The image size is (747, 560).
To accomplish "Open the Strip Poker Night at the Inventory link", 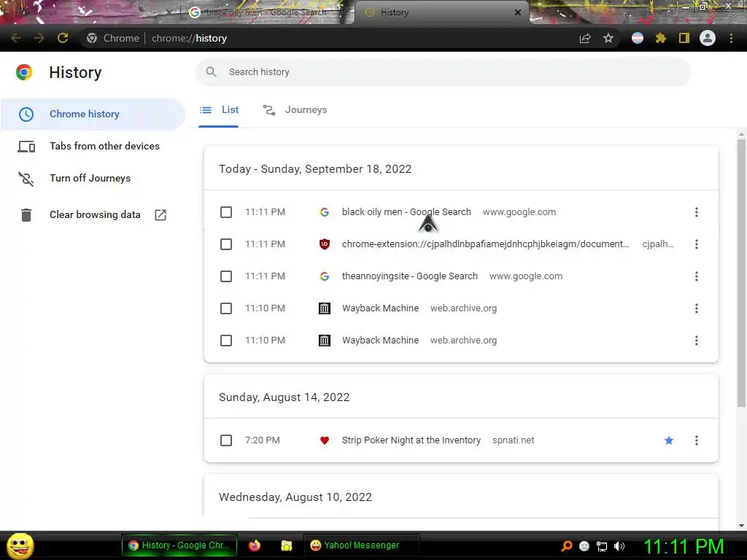I will [411, 440].
